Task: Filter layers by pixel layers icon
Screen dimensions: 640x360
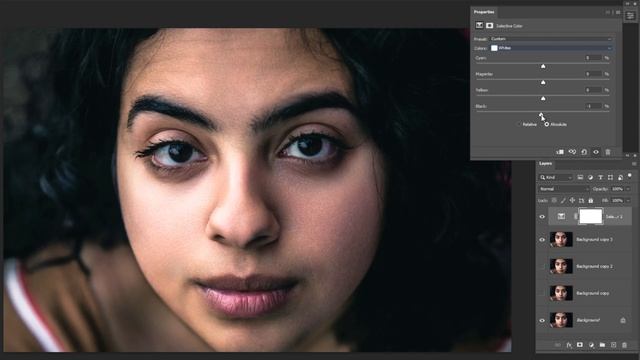Action: [580, 177]
